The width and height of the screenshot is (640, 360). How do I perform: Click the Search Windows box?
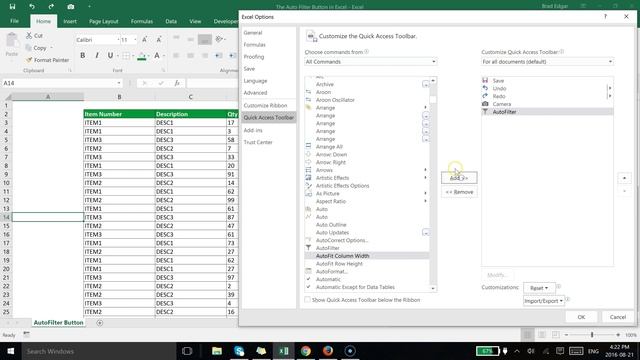[x=98, y=351]
